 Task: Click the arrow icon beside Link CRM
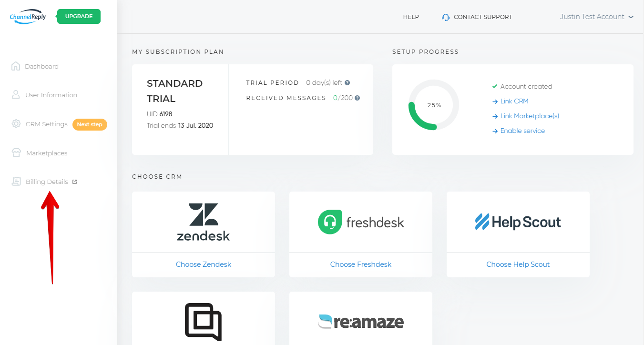[495, 101]
